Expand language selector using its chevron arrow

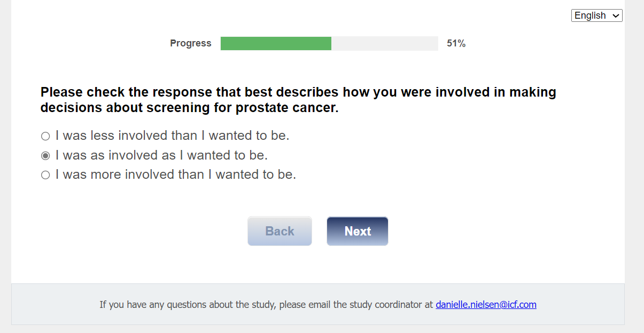616,16
